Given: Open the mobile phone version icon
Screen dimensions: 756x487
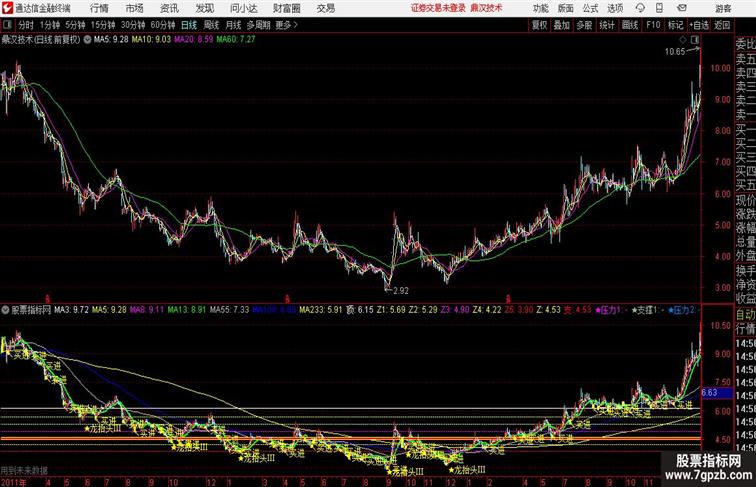Looking at the screenshot, I should [x=660, y=8].
